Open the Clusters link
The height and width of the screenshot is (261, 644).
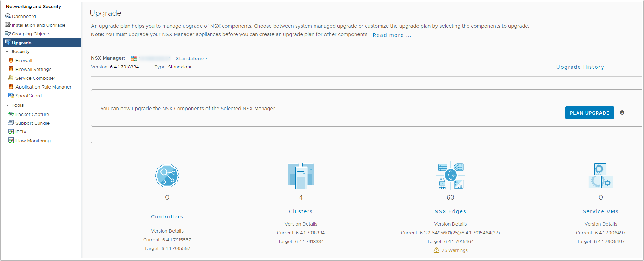(x=301, y=211)
